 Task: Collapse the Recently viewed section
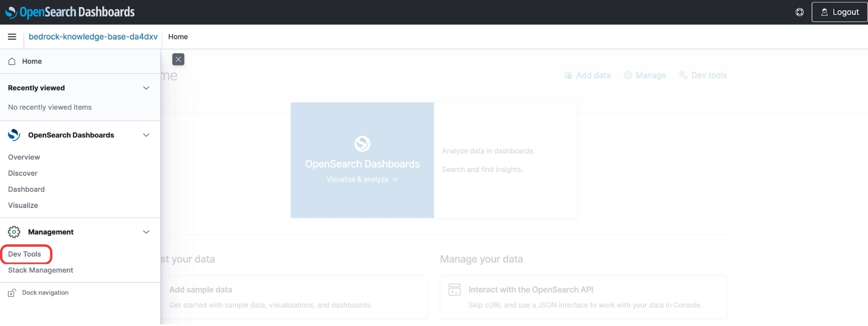[x=146, y=88]
